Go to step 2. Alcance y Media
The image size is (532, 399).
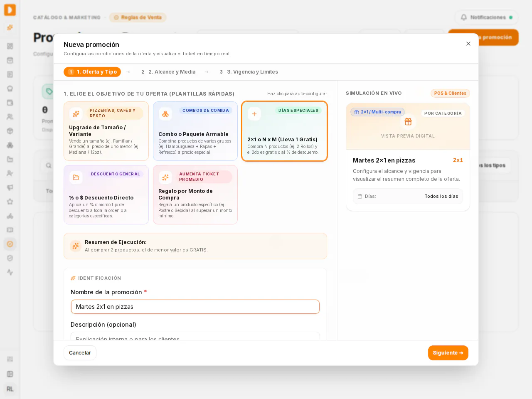[168, 72]
